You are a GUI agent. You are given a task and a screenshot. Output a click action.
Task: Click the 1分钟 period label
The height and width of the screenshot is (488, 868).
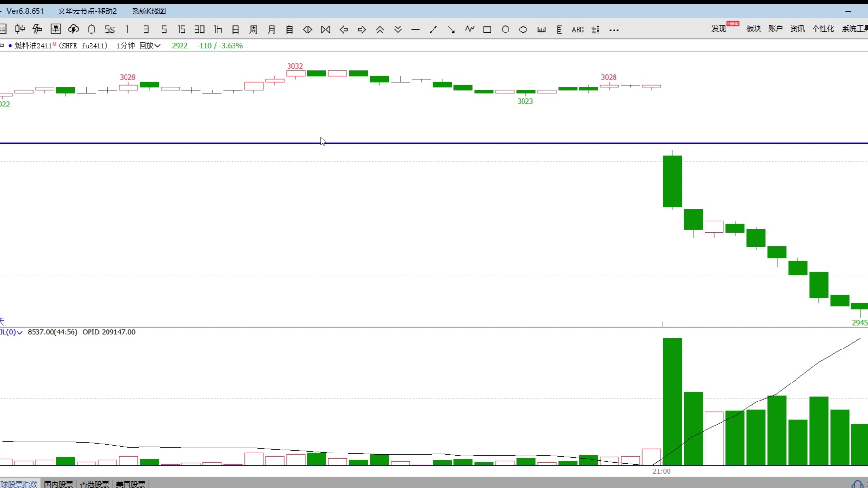126,45
